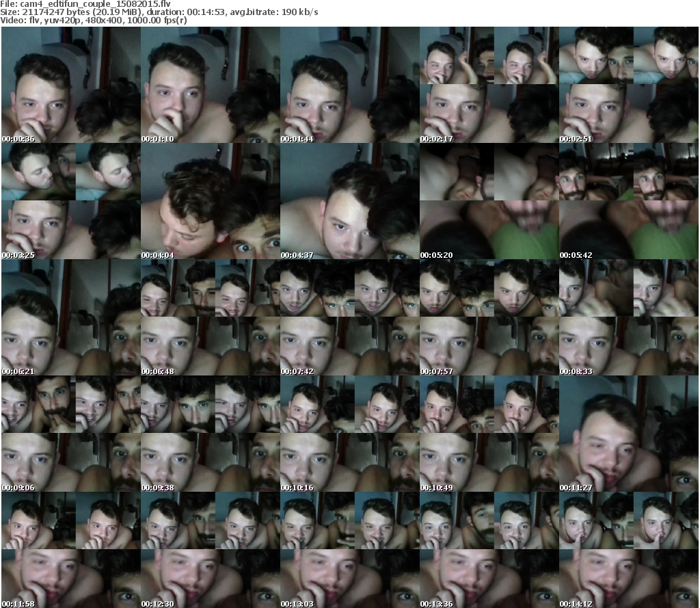Image resolution: width=700 pixels, height=608 pixels.
Task: Click the thumbnail marked 00:04:04
Action: [x=211, y=201]
